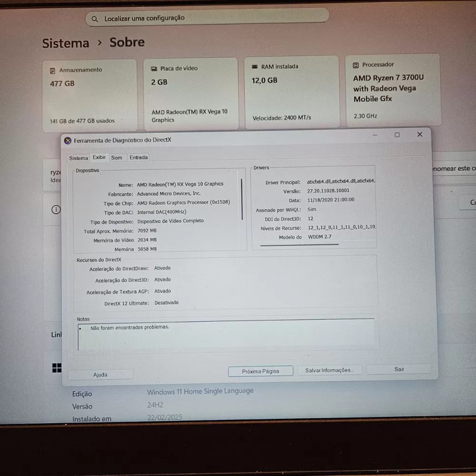Switch to the Sistema tab
The image size is (476, 476).
pos(79,158)
